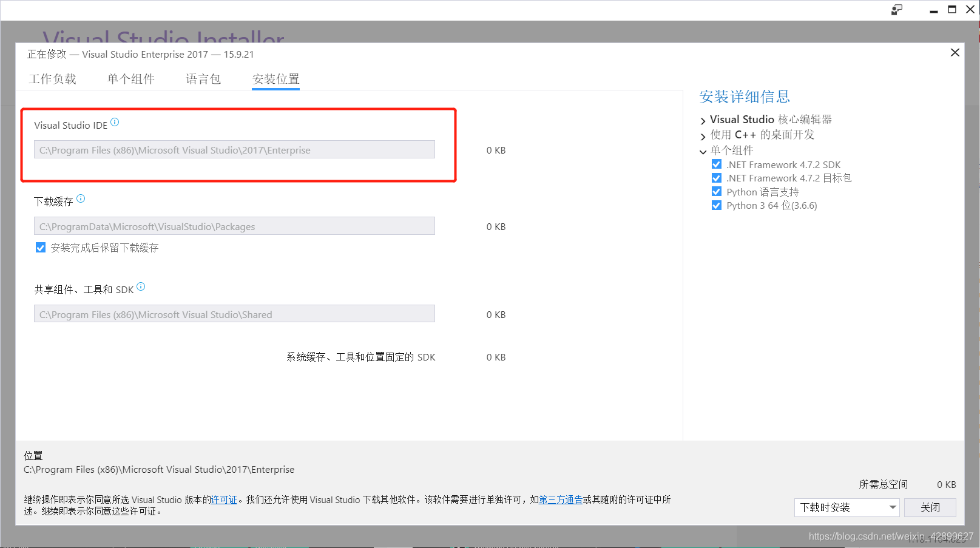Toggle Python 语言支持 checkbox
Image resolution: width=980 pixels, height=548 pixels.
click(x=717, y=191)
